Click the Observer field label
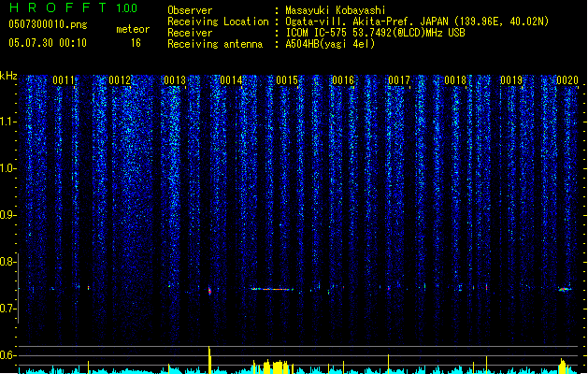This screenshot has width=588, height=374. tap(190, 10)
